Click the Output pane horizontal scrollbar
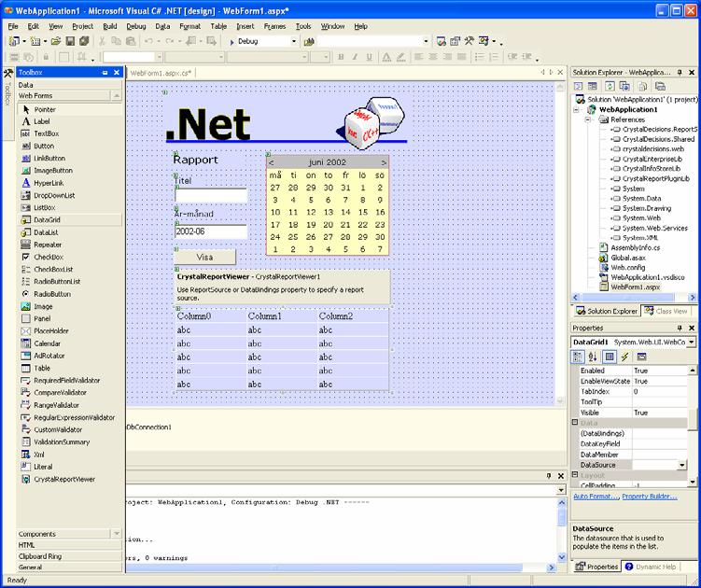701x588 pixels. click(324, 567)
